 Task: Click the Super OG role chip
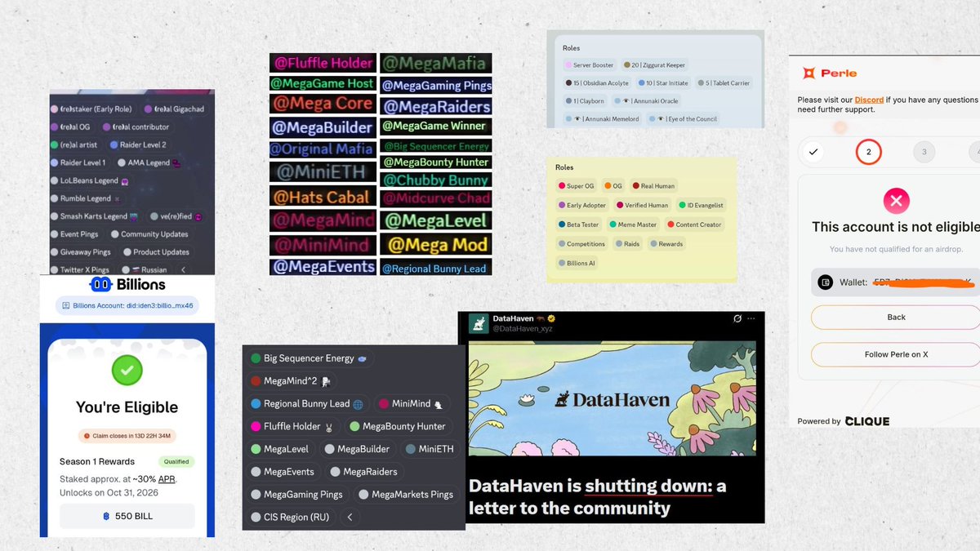click(x=577, y=186)
